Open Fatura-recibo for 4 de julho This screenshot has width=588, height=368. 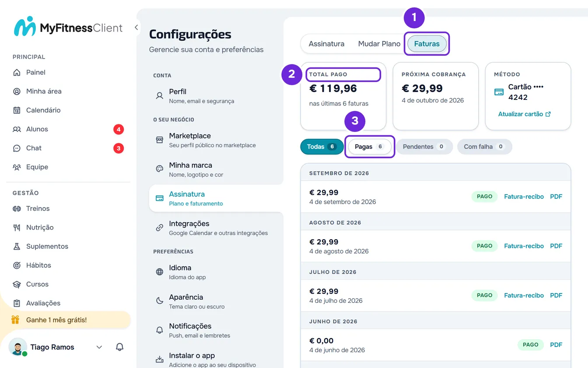pos(524,296)
